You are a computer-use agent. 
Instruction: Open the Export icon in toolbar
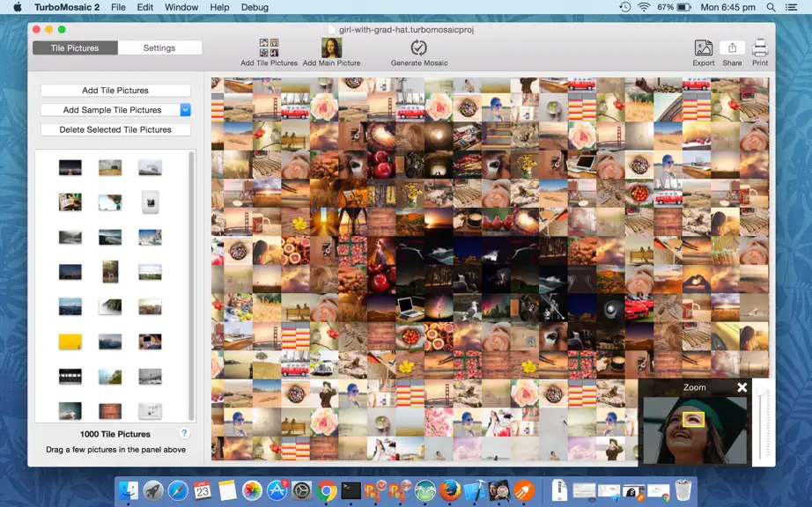(704, 48)
